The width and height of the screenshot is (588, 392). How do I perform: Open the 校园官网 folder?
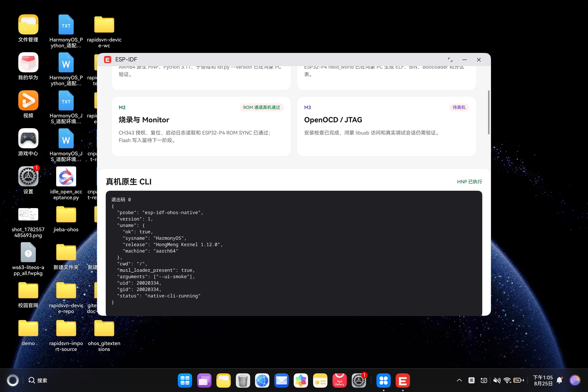(28, 290)
